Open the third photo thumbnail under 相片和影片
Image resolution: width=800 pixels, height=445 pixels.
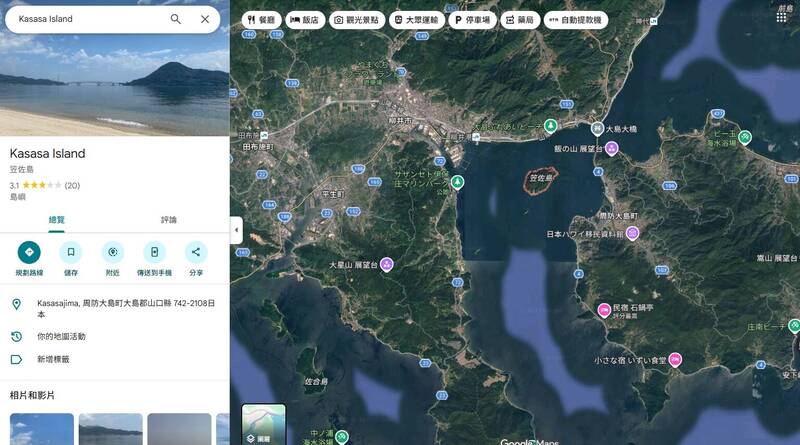coord(179,429)
